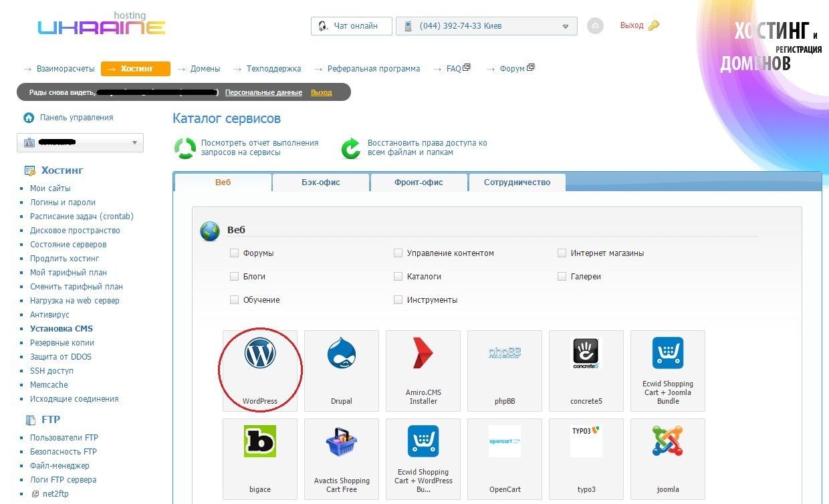Image resolution: width=829 pixels, height=504 pixels.
Task: Check the Галереи filter
Action: point(562,276)
